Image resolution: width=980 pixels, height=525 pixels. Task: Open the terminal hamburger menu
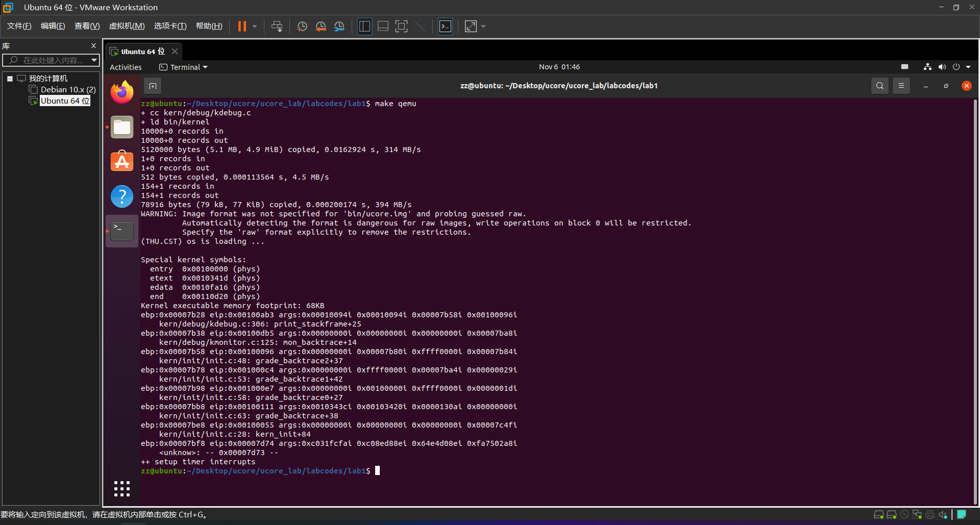click(x=901, y=86)
